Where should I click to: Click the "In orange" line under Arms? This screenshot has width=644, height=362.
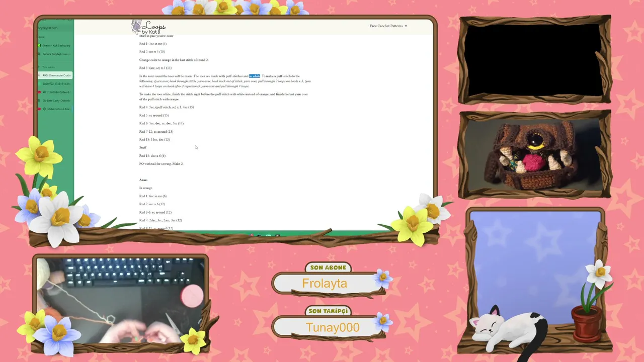[x=146, y=188]
